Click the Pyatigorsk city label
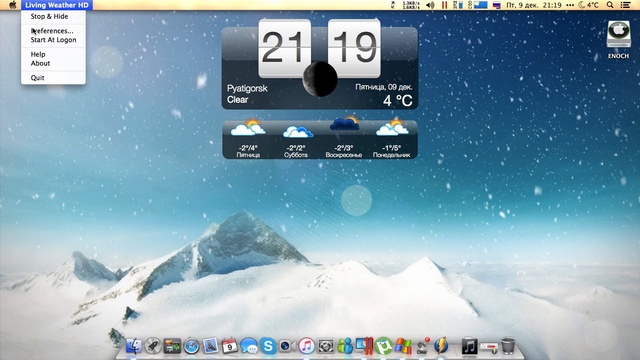640x360 pixels. click(x=247, y=88)
